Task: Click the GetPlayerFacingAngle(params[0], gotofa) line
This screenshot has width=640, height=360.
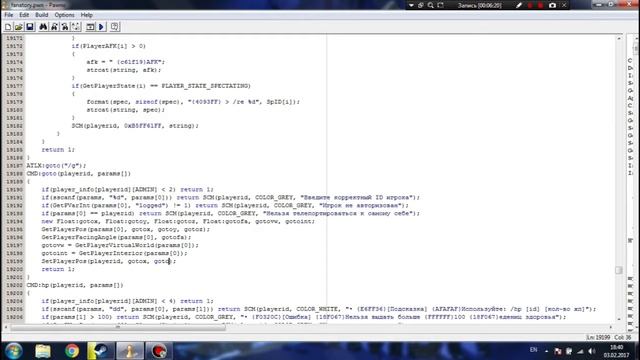Action: (x=116, y=237)
